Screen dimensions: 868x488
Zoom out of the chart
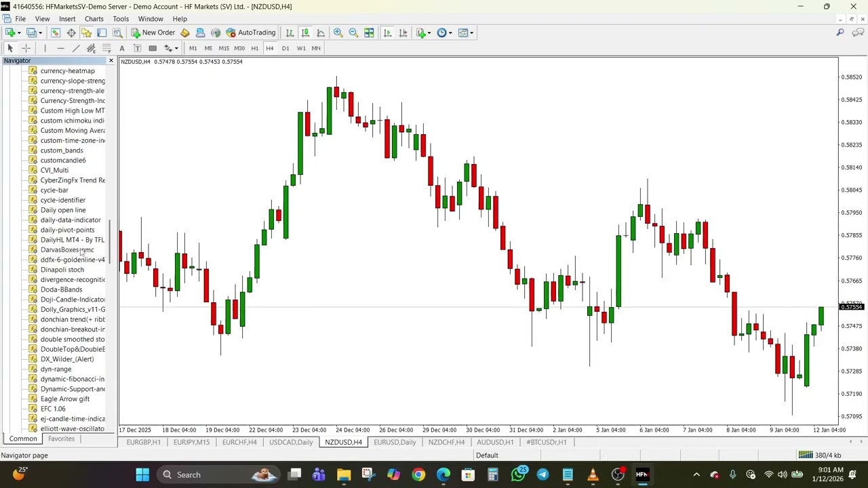pyautogui.click(x=353, y=33)
